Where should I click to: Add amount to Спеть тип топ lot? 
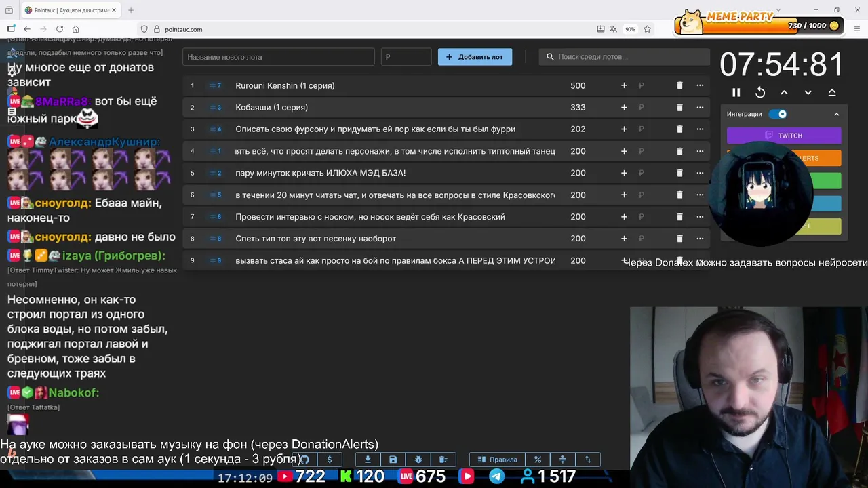[624, 239]
